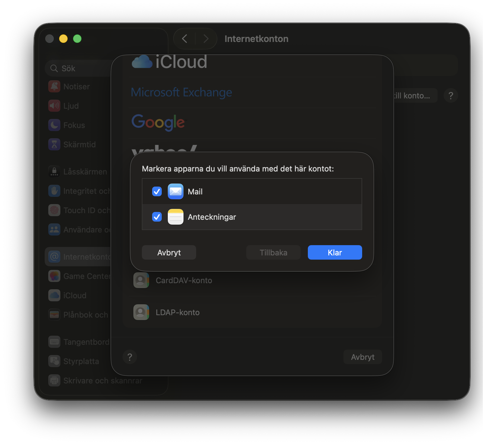Select Styrplatta in the sidebar
The height and width of the screenshot is (445, 504).
[81, 361]
